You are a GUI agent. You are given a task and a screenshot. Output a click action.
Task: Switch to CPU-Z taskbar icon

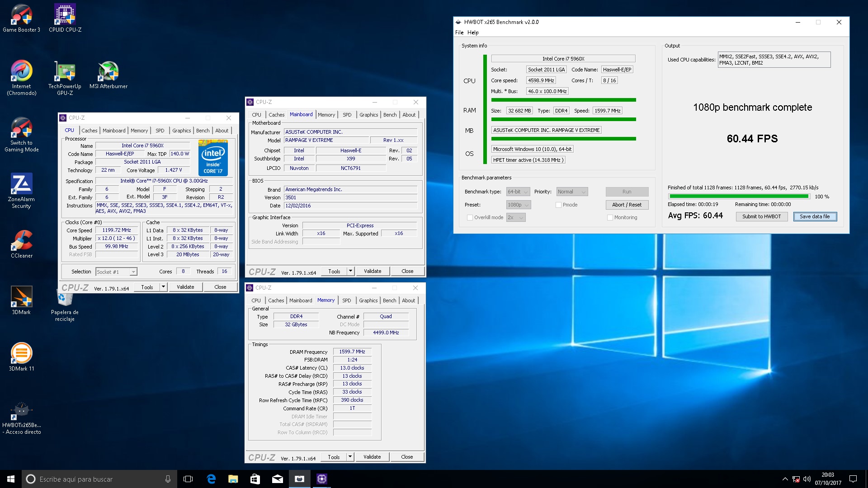coord(321,479)
